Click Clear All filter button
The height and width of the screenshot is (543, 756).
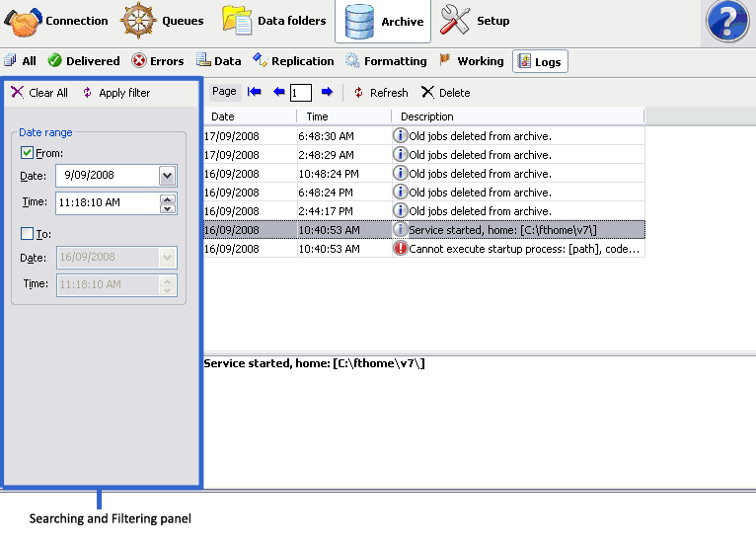(39, 93)
